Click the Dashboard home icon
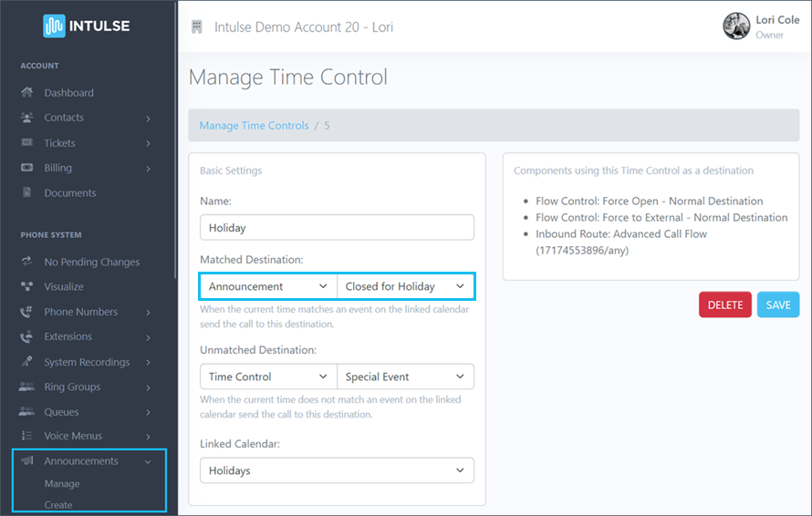The width and height of the screenshot is (812, 516). point(27,93)
